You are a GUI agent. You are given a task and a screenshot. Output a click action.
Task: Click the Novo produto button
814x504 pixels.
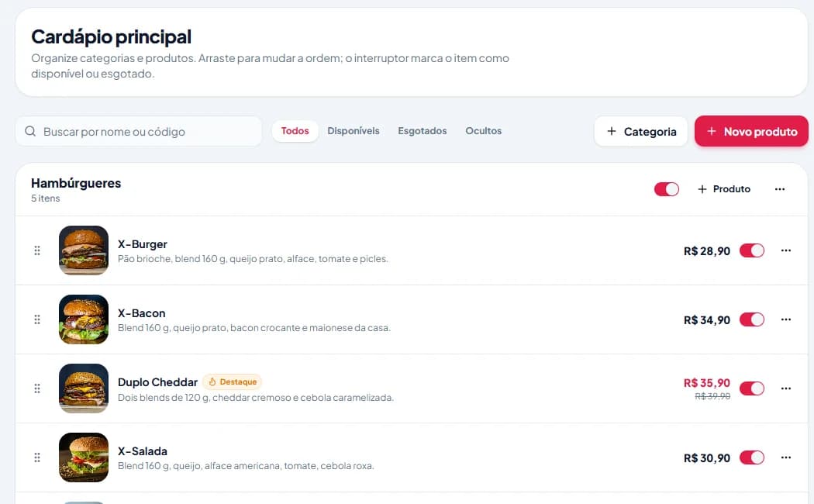[751, 131]
